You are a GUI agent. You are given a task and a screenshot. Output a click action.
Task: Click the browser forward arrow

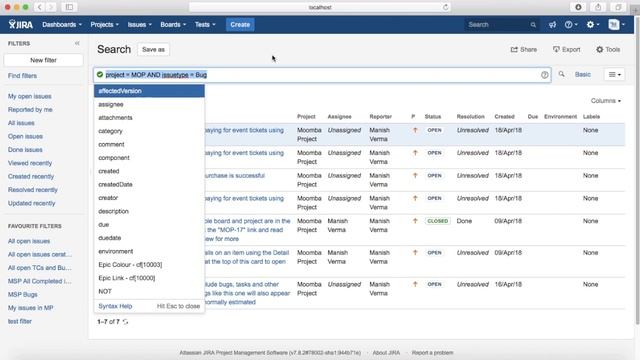[51, 7]
